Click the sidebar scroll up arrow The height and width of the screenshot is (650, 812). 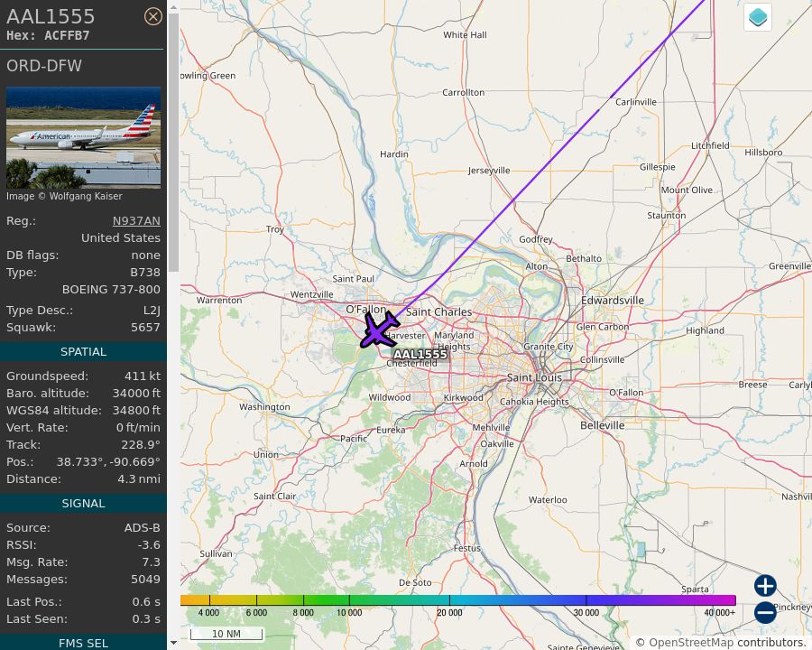(x=173, y=7)
